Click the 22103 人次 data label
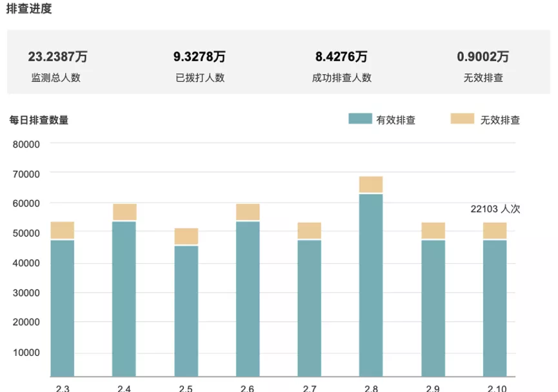The width and height of the screenshot is (558, 392). pos(495,209)
